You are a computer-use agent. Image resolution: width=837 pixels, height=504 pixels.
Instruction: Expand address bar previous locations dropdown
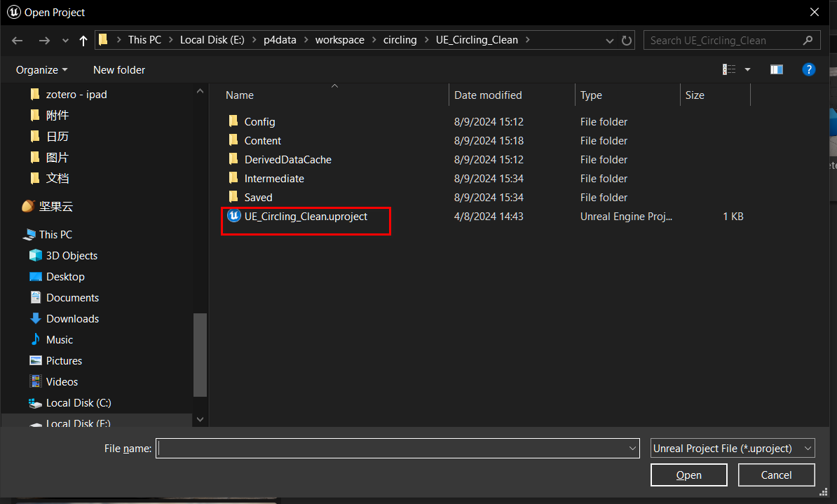pos(610,41)
